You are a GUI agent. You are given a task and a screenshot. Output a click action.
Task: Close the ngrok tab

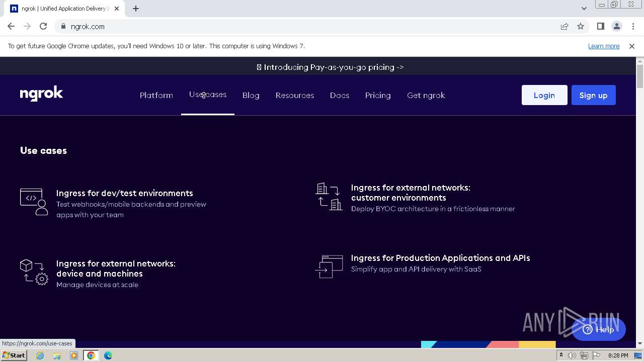pyautogui.click(x=117, y=9)
